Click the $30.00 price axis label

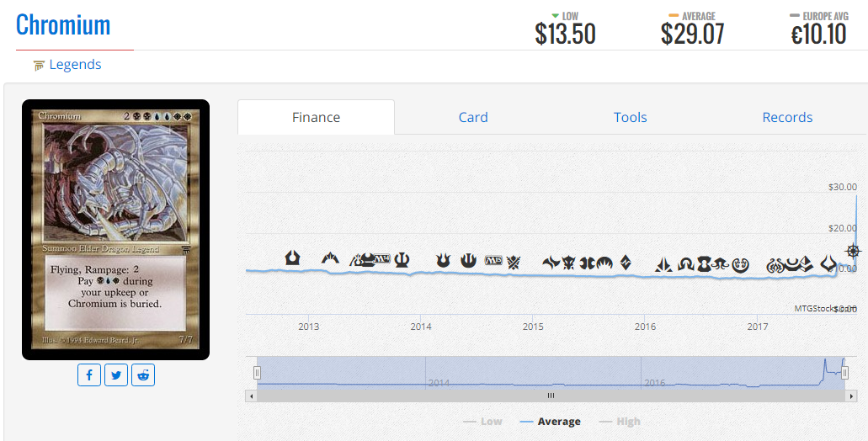(843, 187)
